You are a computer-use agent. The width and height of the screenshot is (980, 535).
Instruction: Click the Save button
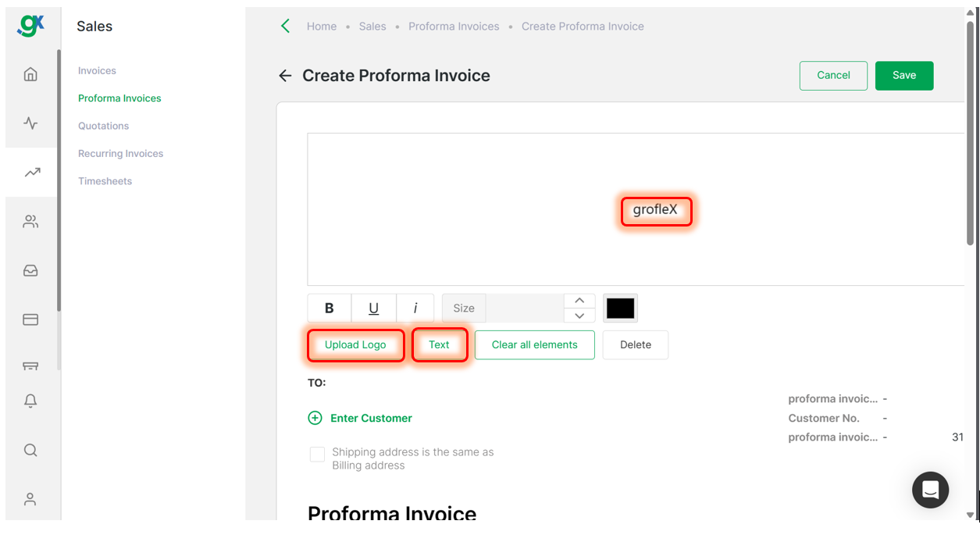904,75
